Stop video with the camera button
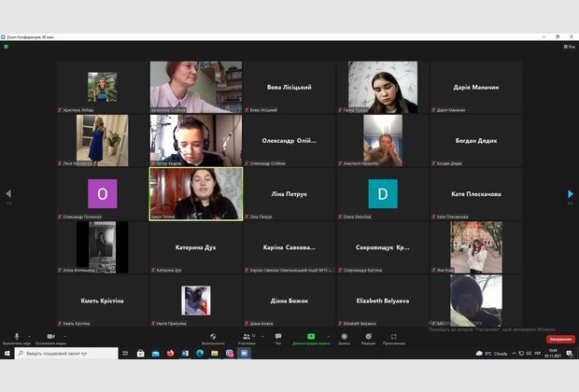The height and width of the screenshot is (392, 579). (x=50, y=336)
